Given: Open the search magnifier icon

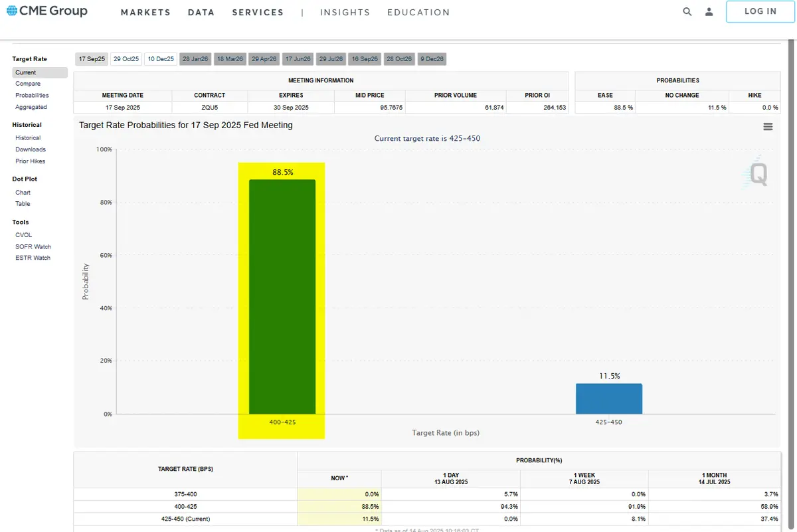Looking at the screenshot, I should (687, 11).
